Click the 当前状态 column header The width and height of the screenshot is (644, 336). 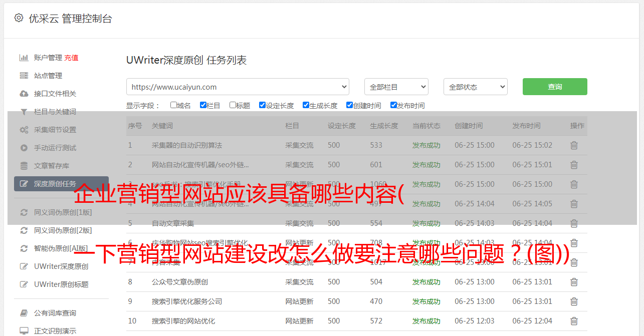coord(426,126)
